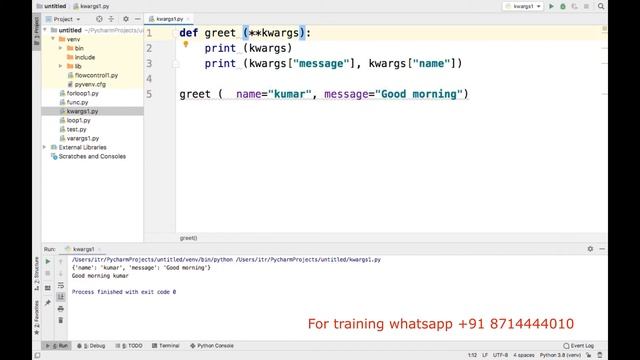Click the kwargs1.py script path link in console
The image size is (640, 360).
tap(308, 260)
